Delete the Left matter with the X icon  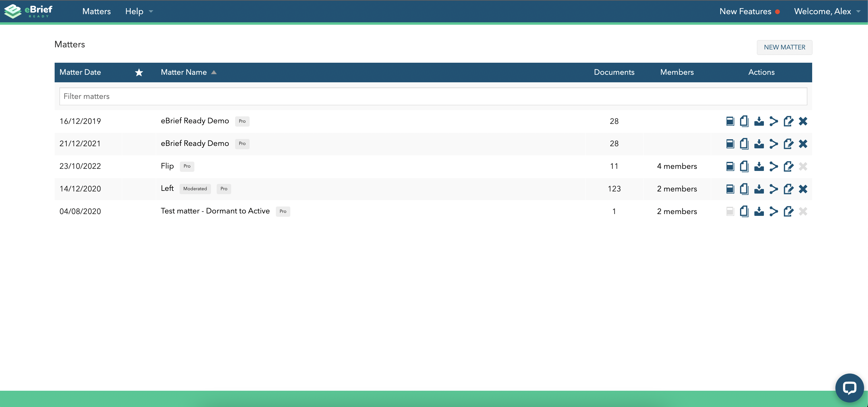(x=803, y=188)
